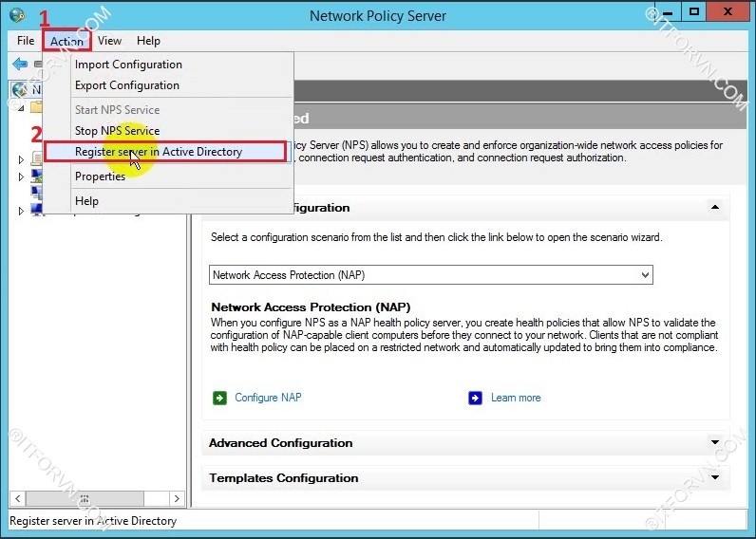Select Import Configuration from Action menu
Screen dimensions: 756x539
coord(128,65)
